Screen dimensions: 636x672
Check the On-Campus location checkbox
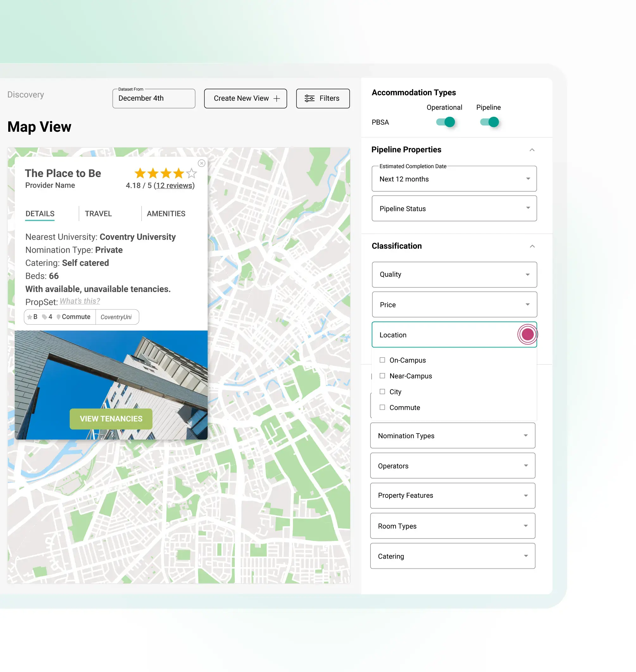coord(383,360)
